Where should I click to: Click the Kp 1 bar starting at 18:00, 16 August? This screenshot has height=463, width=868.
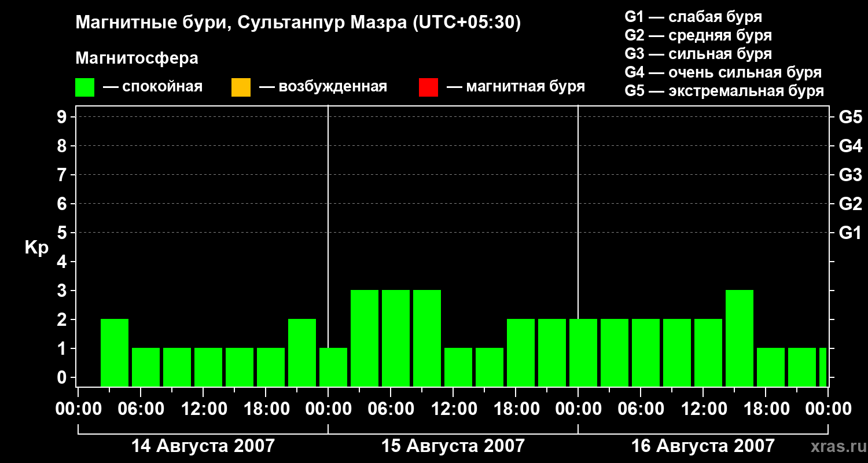(771, 367)
